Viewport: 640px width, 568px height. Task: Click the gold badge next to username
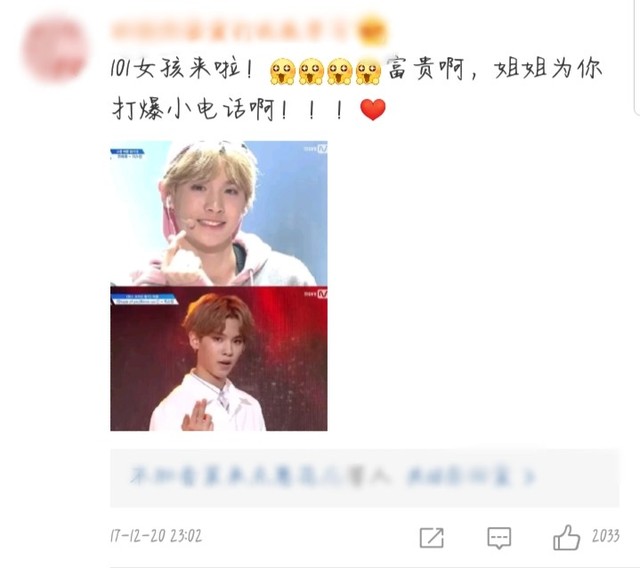coord(372,31)
